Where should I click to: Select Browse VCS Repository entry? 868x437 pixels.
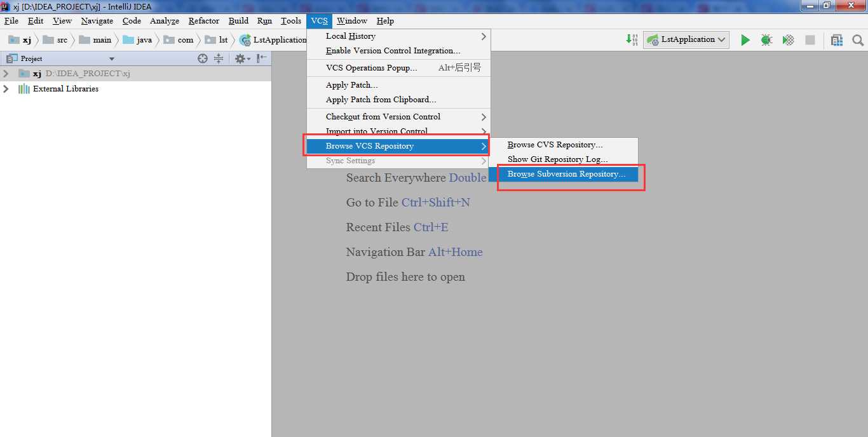pyautogui.click(x=398, y=146)
